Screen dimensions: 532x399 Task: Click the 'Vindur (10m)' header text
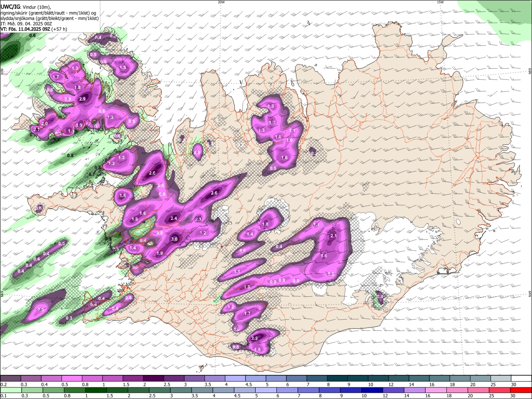36,7
